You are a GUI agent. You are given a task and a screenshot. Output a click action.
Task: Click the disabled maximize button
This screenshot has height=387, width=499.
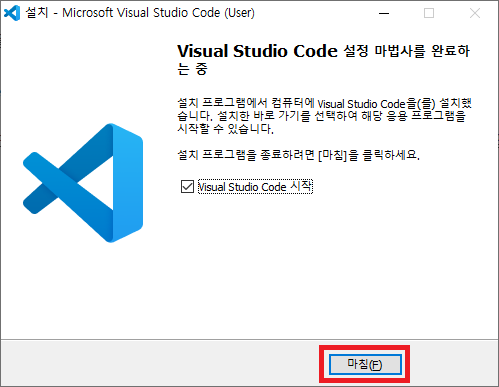[x=429, y=13]
